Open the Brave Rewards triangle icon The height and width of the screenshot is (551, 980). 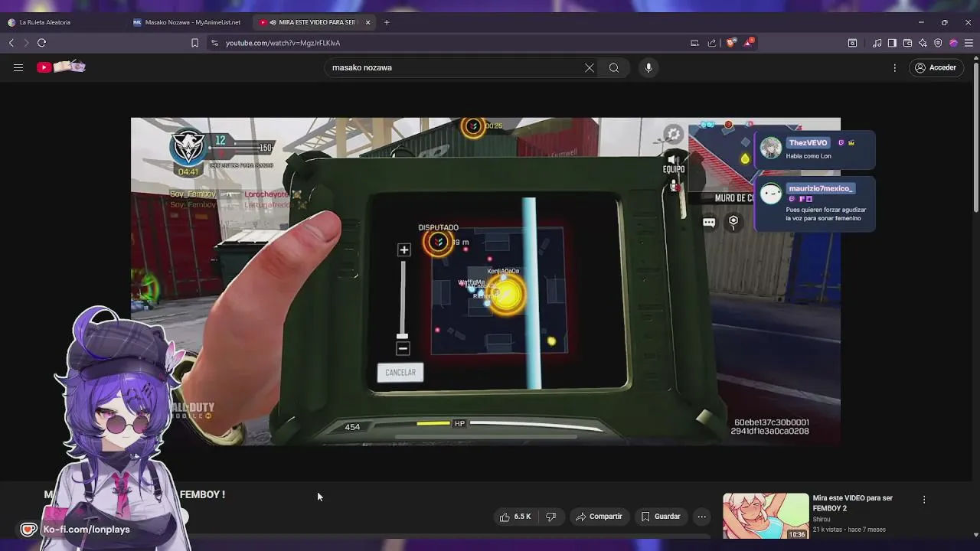click(748, 43)
